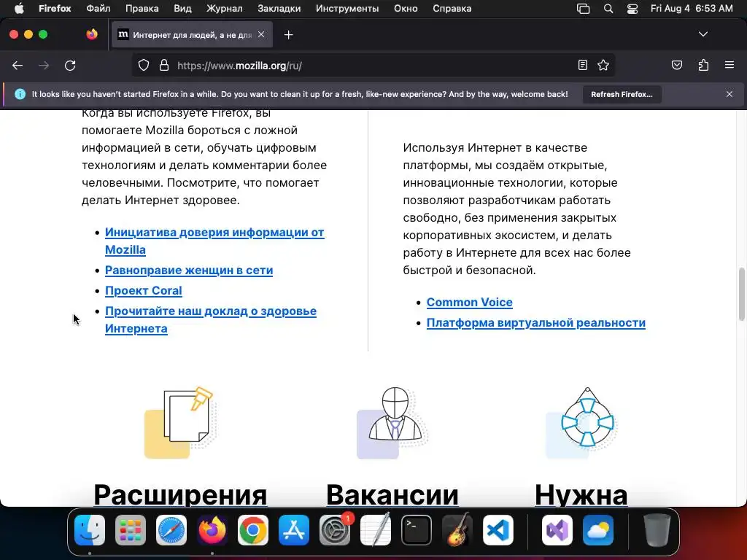Open Visual Studio Code from the Dock

[498, 530]
